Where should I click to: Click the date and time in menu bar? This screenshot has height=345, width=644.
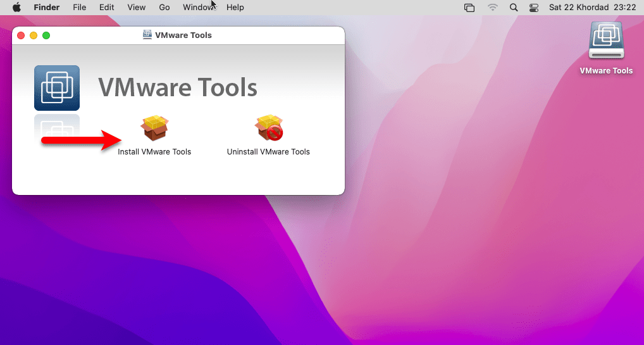coord(592,8)
